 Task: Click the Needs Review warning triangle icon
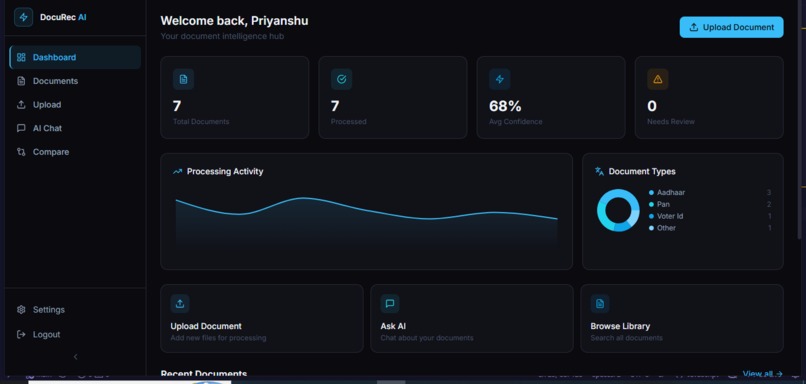657,79
